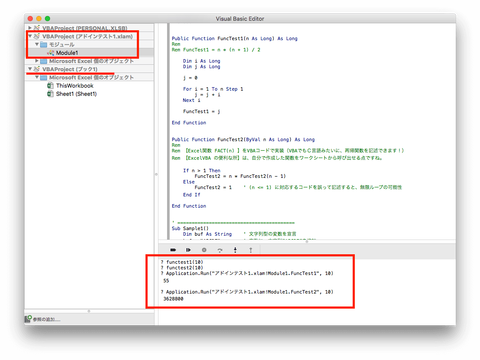The height and width of the screenshot is (360, 480).
Task: Collapse ブック1's Microsoft Excel objects folder
Action: 37,77
